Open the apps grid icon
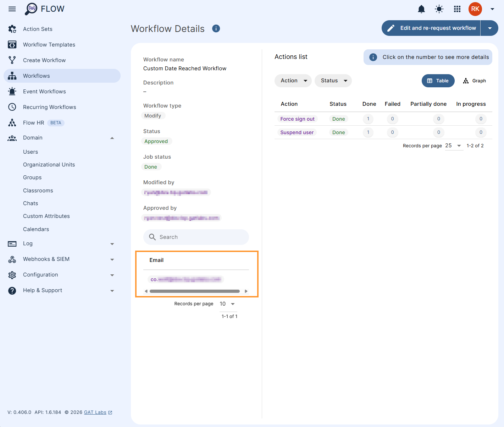The image size is (504, 427). click(x=457, y=9)
